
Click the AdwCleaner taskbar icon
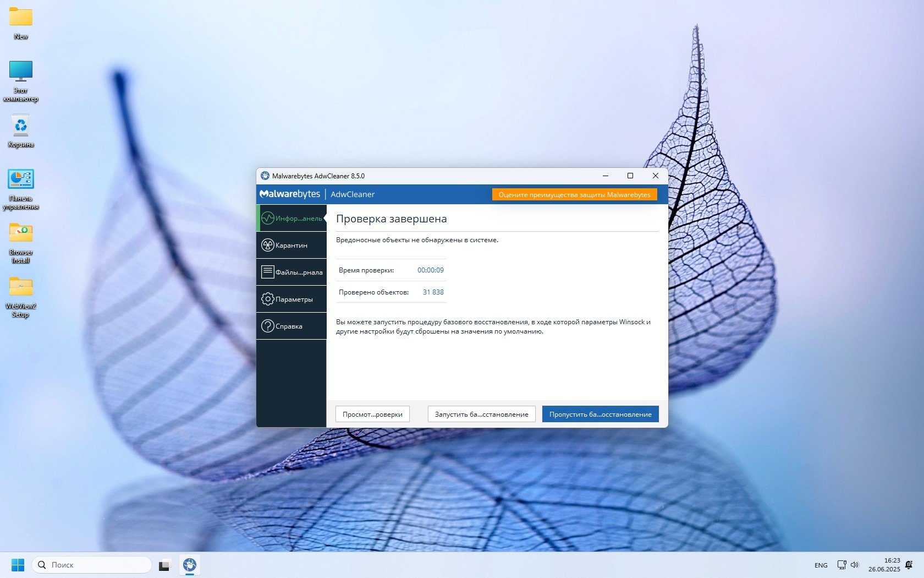tap(190, 565)
